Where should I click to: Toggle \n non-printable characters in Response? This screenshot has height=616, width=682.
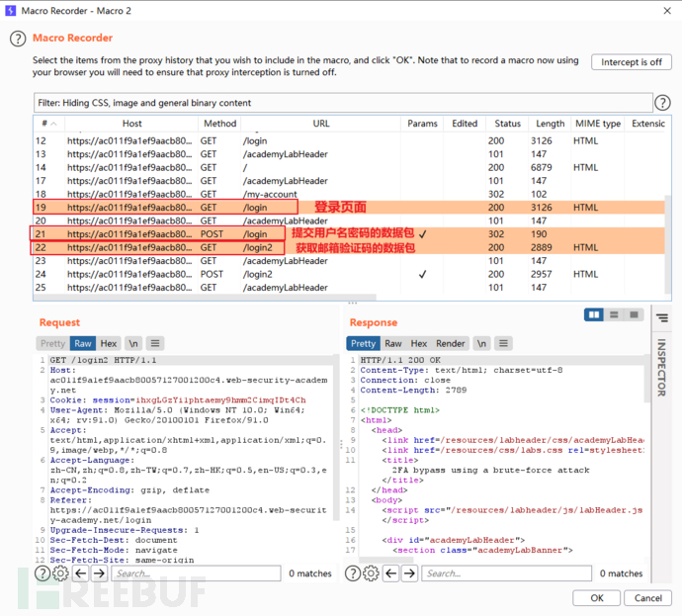click(480, 343)
